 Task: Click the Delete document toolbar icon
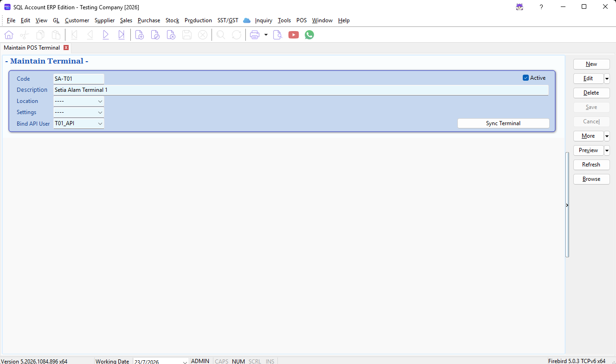click(x=171, y=35)
